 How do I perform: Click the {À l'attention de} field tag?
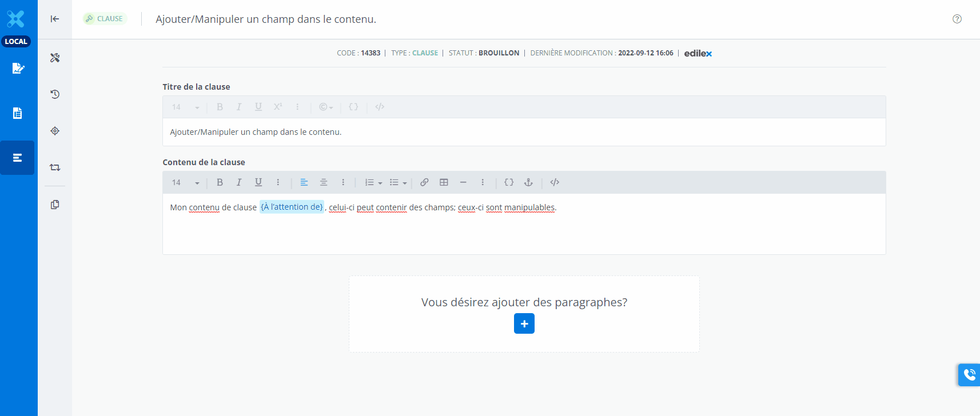pyautogui.click(x=292, y=207)
